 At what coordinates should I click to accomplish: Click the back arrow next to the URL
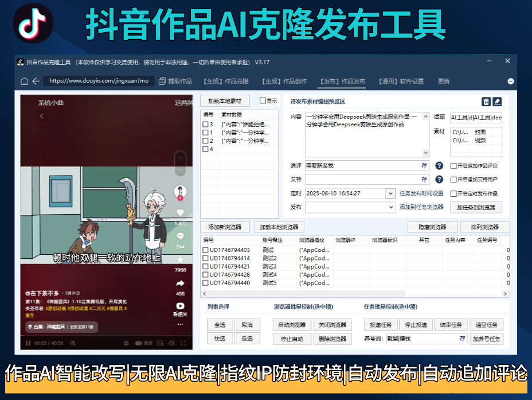coord(34,81)
